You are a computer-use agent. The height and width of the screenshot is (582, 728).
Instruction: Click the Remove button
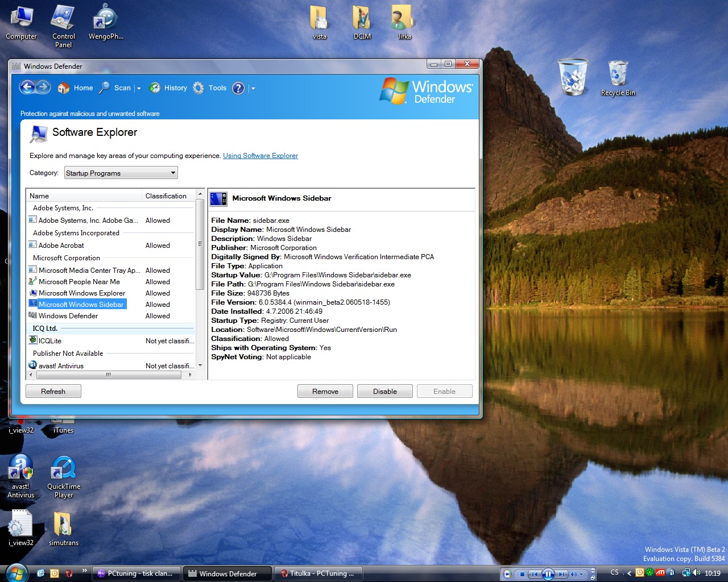click(x=325, y=391)
